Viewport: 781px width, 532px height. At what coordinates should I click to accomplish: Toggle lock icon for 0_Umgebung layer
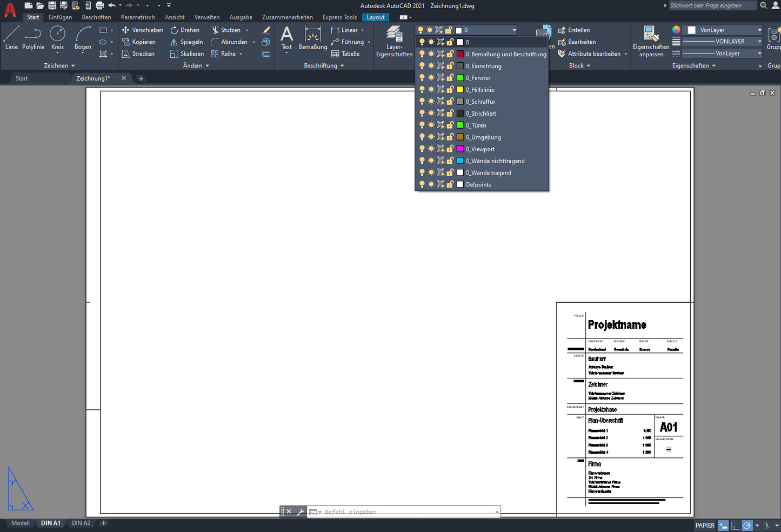[450, 137]
